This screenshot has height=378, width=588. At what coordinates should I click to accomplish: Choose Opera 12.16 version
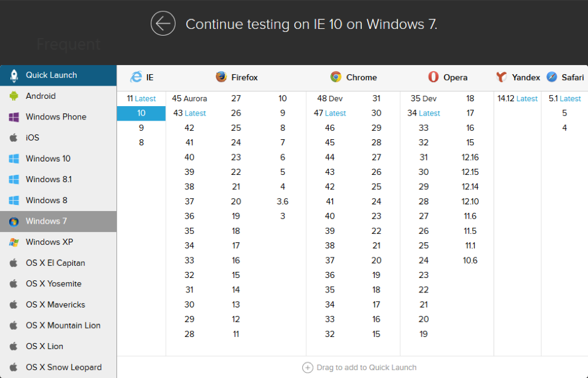[470, 157]
